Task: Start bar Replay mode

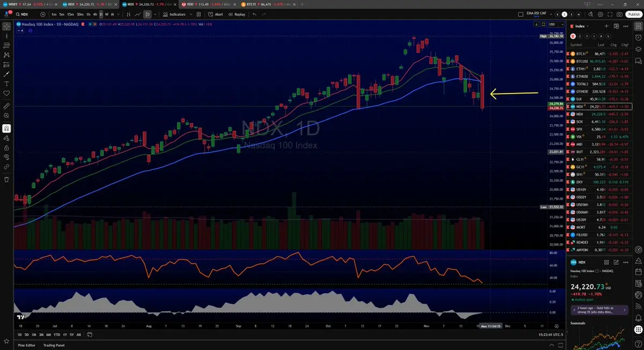Action: coord(237,14)
